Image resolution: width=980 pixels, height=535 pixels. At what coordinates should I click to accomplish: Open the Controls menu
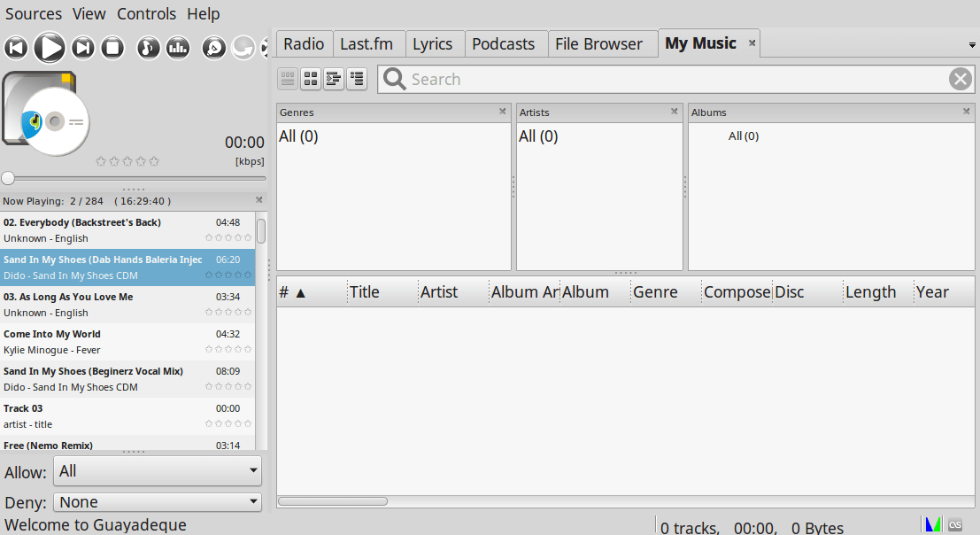pyautogui.click(x=147, y=14)
